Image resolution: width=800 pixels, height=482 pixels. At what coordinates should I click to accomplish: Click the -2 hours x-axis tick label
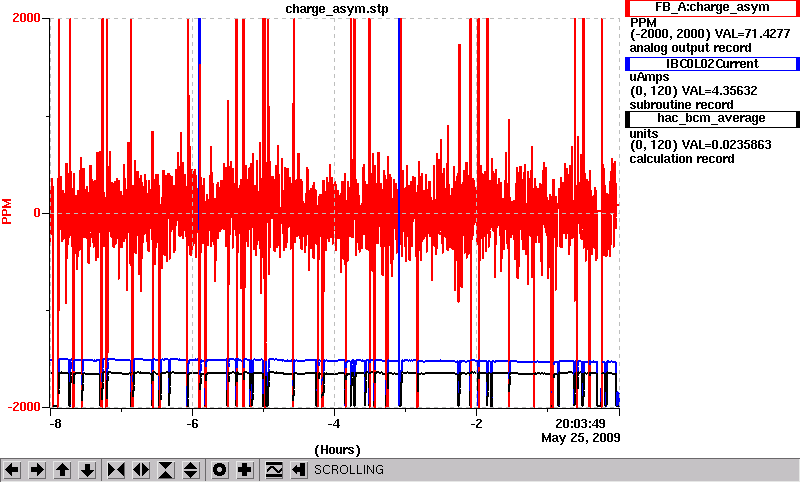coord(476,424)
